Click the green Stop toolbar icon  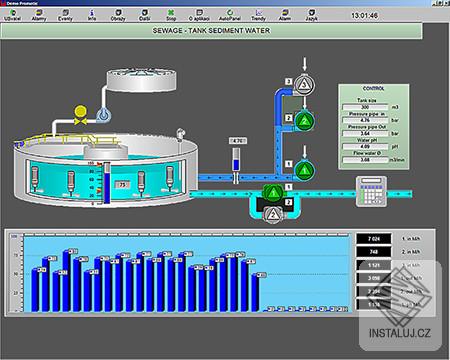tap(171, 15)
